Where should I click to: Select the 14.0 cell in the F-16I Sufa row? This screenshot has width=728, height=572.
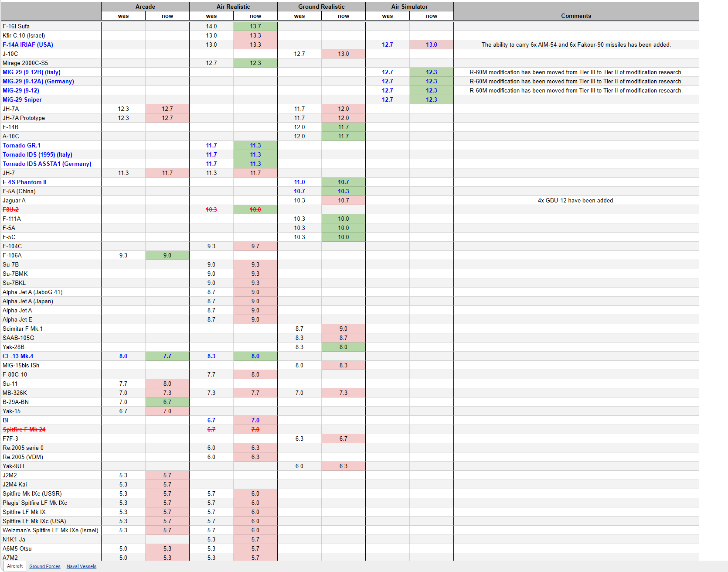pos(211,26)
